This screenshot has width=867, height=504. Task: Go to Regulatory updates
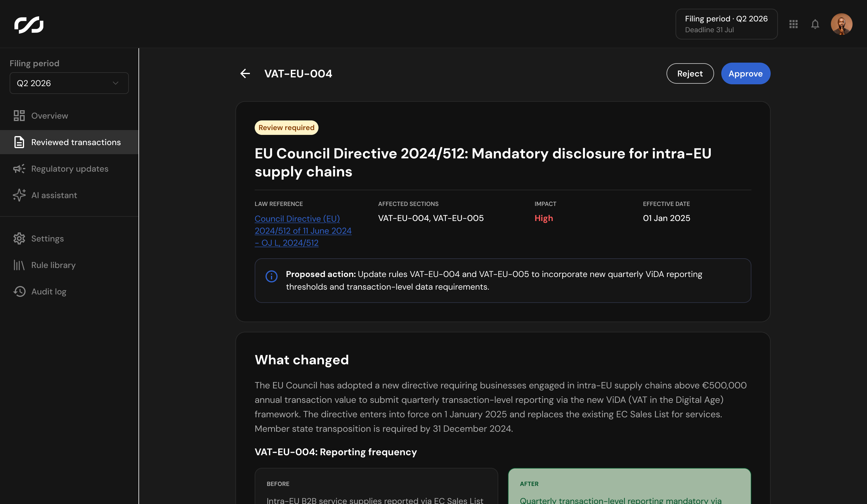69,169
